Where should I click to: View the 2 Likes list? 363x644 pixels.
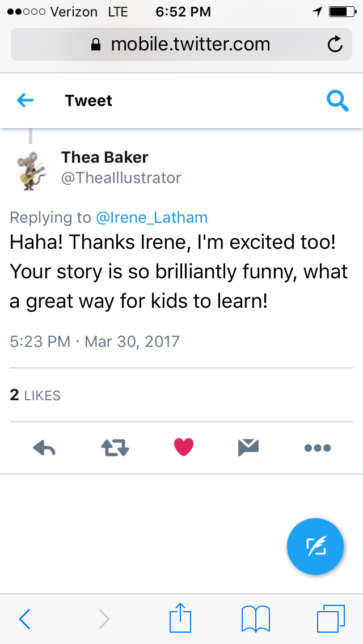[x=35, y=395]
